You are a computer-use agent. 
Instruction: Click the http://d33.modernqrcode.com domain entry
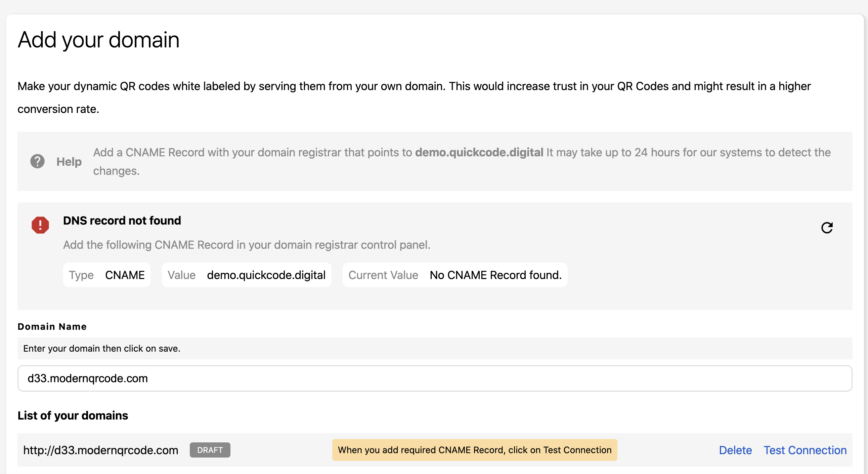click(101, 450)
